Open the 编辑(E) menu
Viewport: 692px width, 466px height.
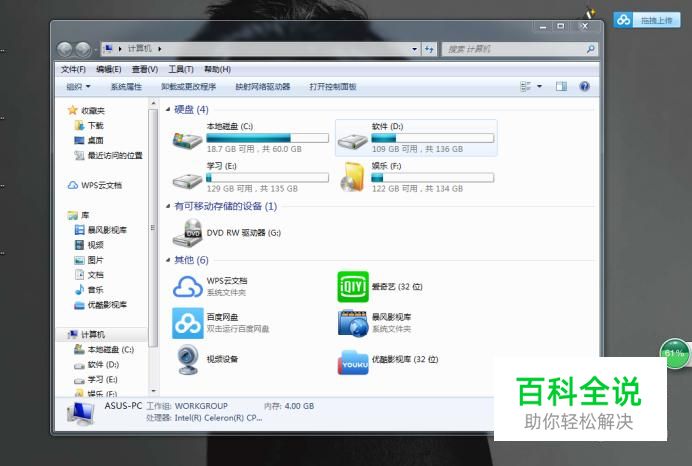[109, 69]
